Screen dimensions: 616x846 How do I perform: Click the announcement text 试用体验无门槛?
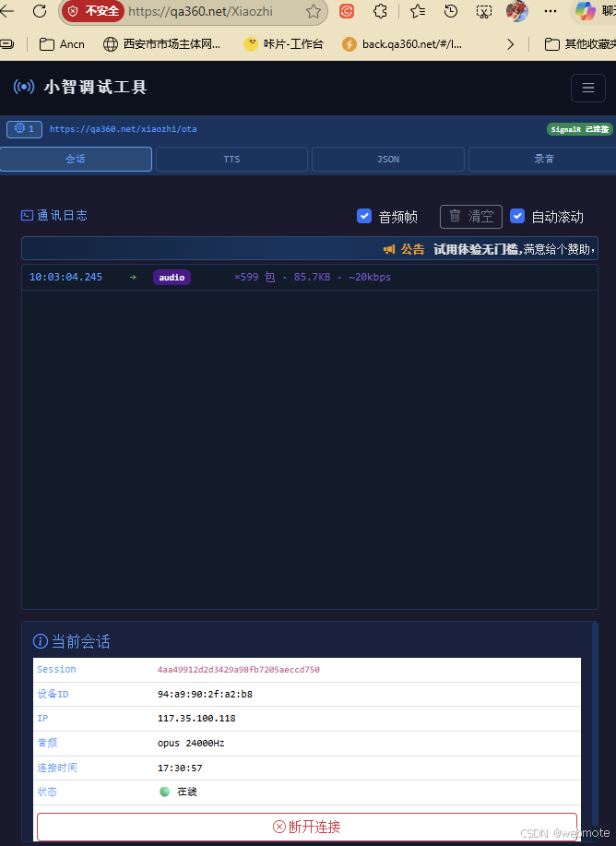tap(476, 249)
